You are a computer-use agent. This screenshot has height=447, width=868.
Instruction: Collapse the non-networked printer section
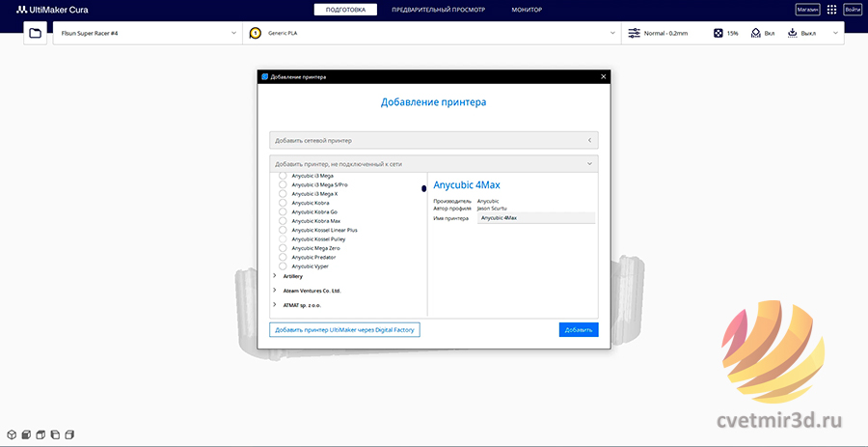[433, 164]
